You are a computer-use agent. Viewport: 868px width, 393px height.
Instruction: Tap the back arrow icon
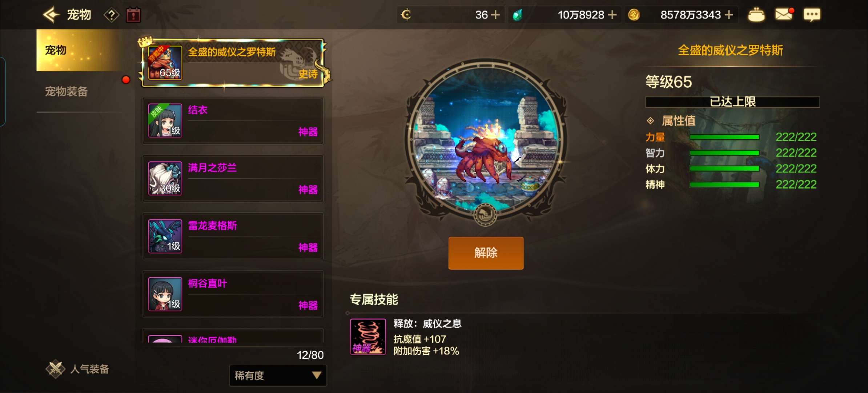[51, 15]
